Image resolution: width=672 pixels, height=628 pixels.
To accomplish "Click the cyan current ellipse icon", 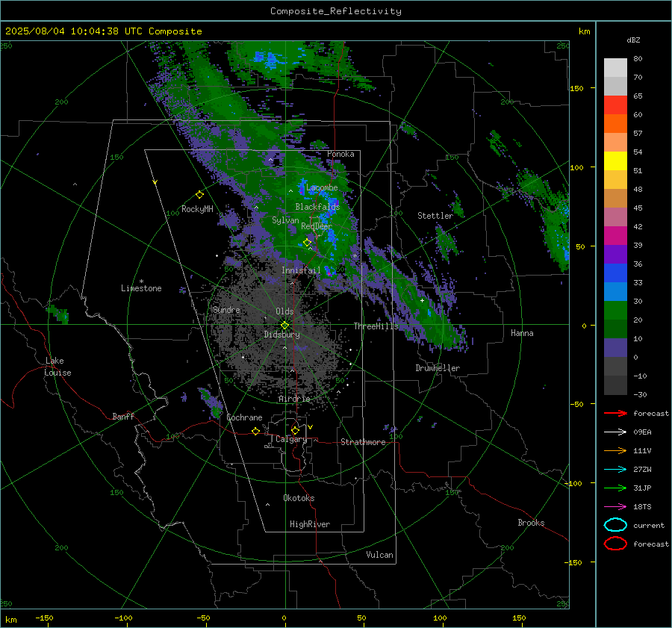I will point(615,525).
